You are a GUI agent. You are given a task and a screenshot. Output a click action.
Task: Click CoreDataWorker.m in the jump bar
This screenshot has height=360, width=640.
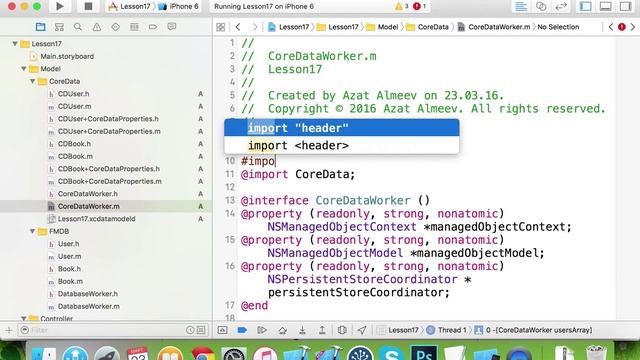pos(494,27)
